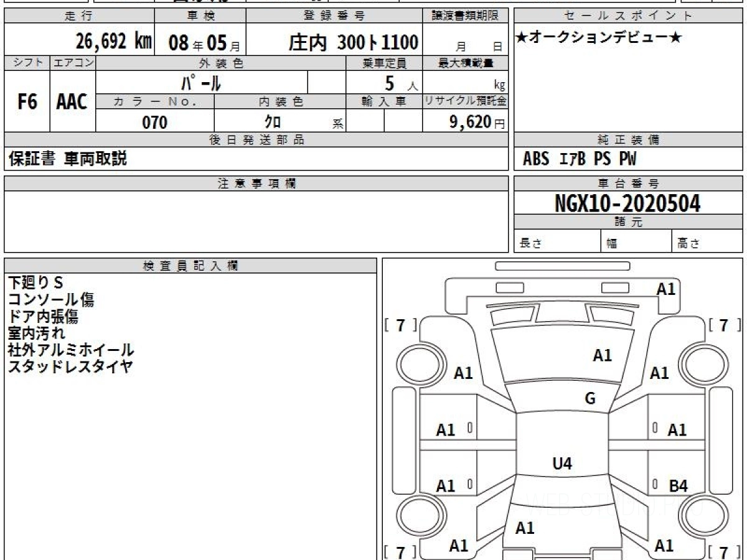Click the カラーNo. header label
The image size is (747, 560).
(155, 101)
